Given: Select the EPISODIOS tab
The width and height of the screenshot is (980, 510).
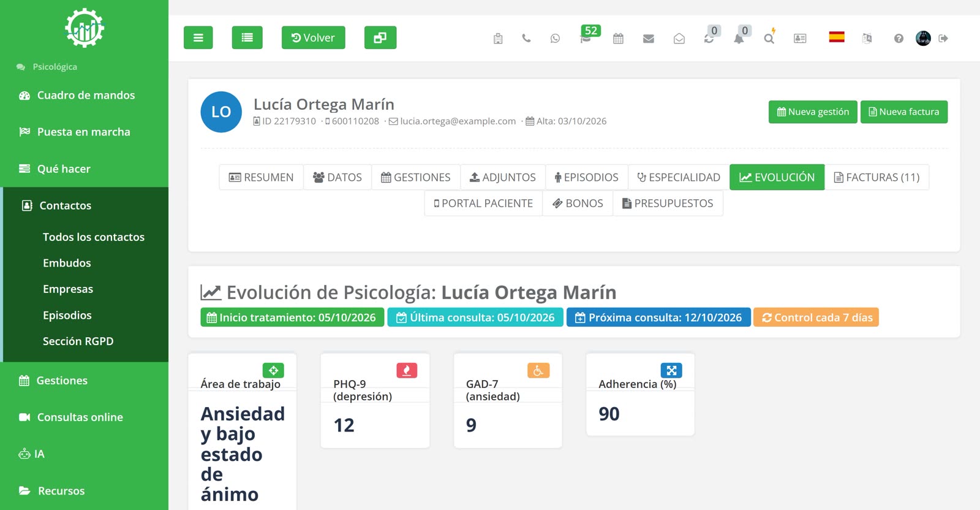Looking at the screenshot, I should click(587, 177).
